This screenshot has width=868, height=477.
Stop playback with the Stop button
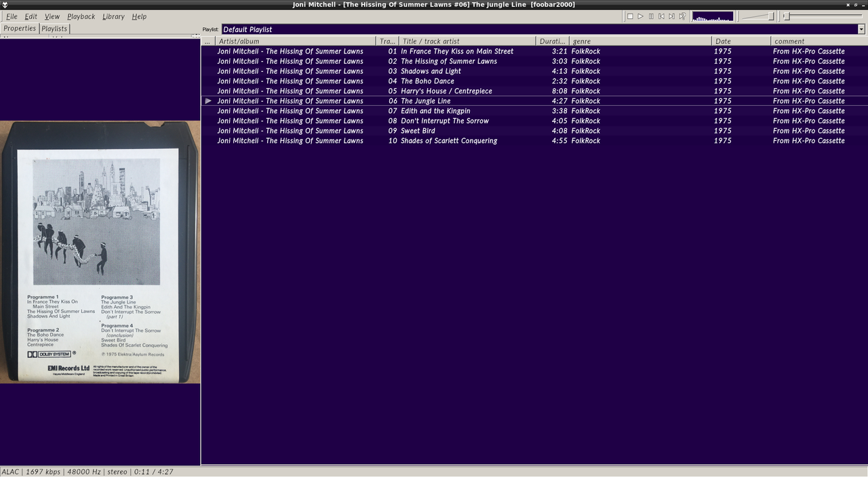630,16
